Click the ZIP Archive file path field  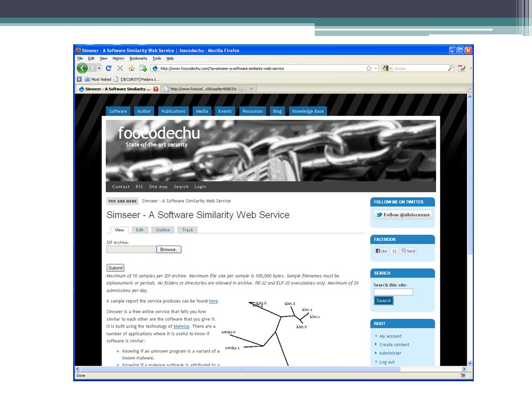click(131, 249)
